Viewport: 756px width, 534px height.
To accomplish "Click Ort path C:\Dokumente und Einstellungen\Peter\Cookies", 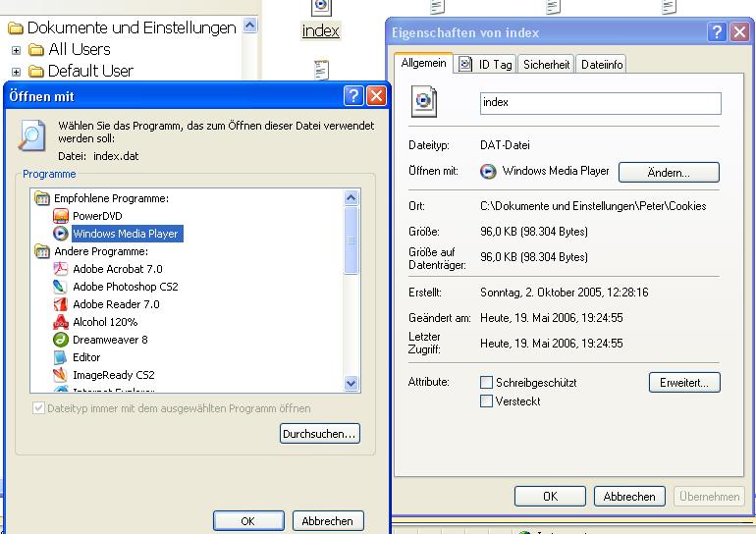I will (593, 206).
